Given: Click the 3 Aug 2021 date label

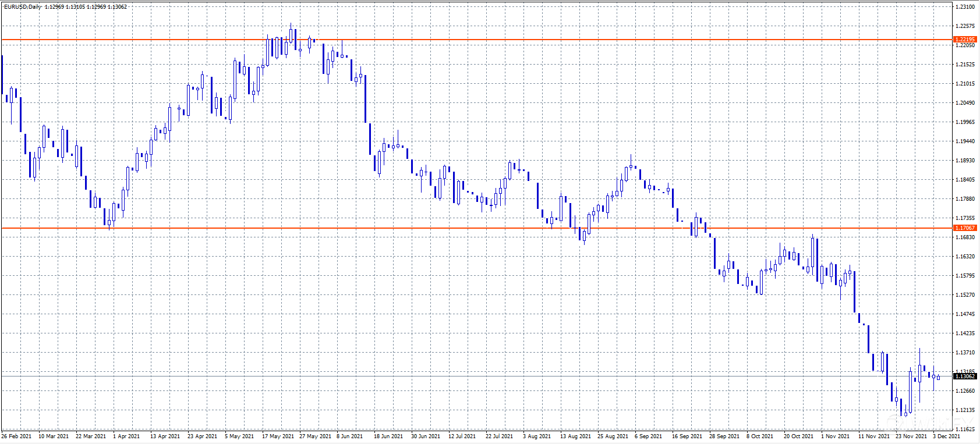Looking at the screenshot, I should [x=536, y=436].
